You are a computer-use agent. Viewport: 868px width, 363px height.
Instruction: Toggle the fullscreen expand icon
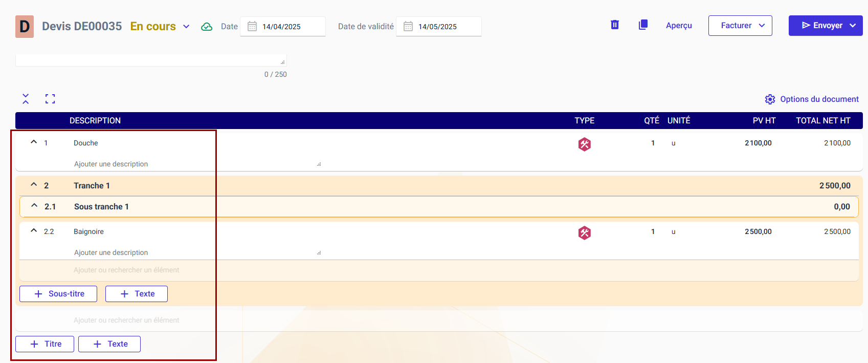[50, 99]
